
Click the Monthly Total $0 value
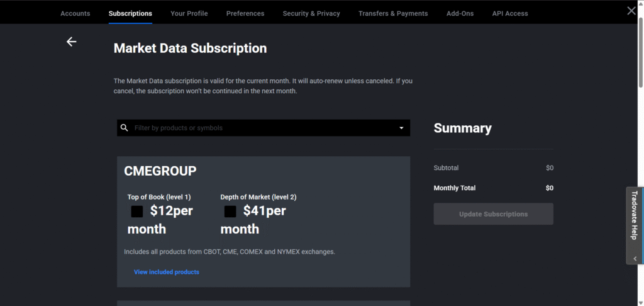550,188
